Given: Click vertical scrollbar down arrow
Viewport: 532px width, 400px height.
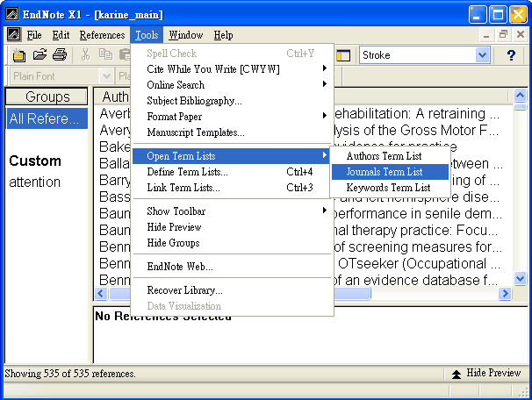Looking at the screenshot, I should tap(520, 279).
